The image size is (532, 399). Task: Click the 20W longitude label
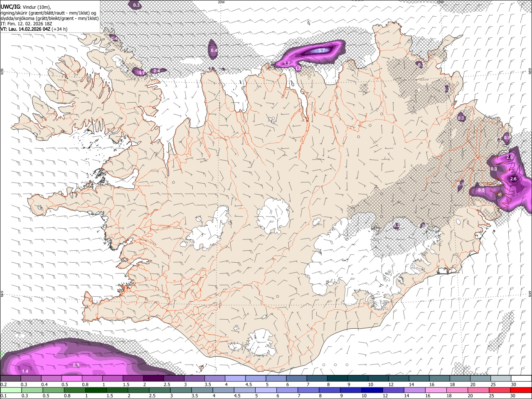221,2
